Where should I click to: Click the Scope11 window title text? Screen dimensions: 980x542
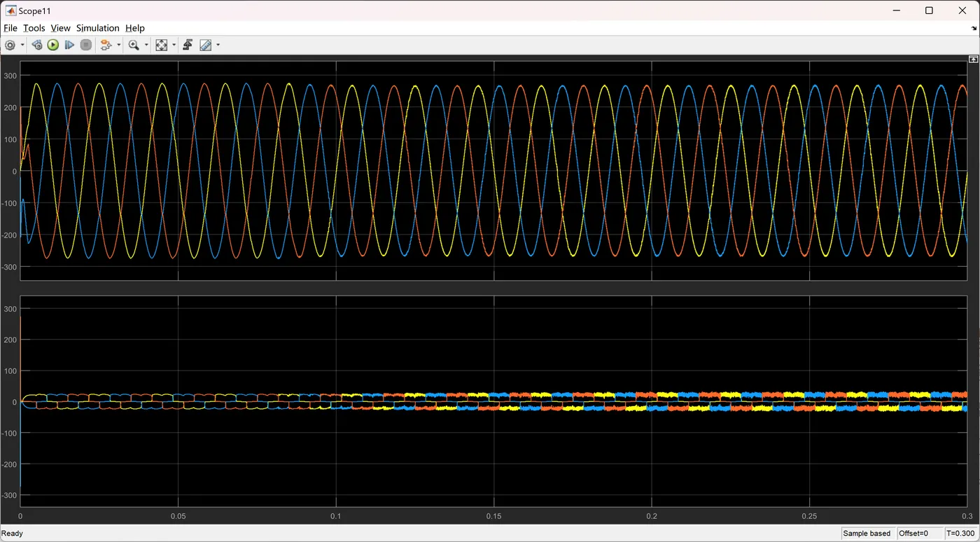[x=35, y=11]
